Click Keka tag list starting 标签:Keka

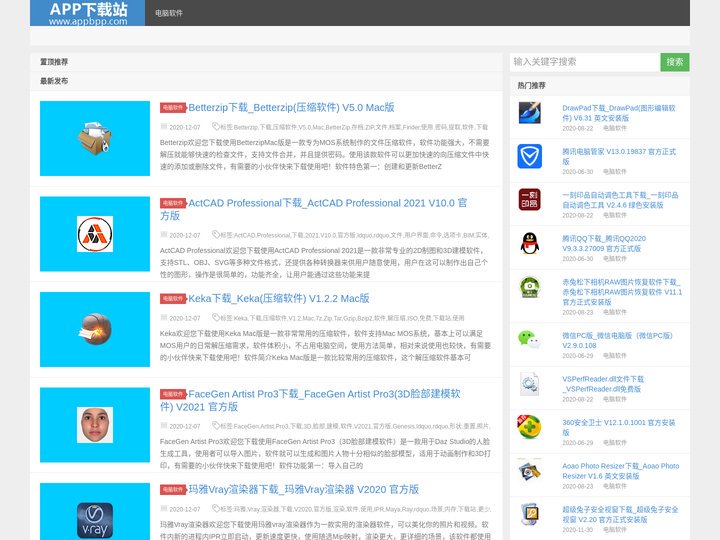click(342, 318)
